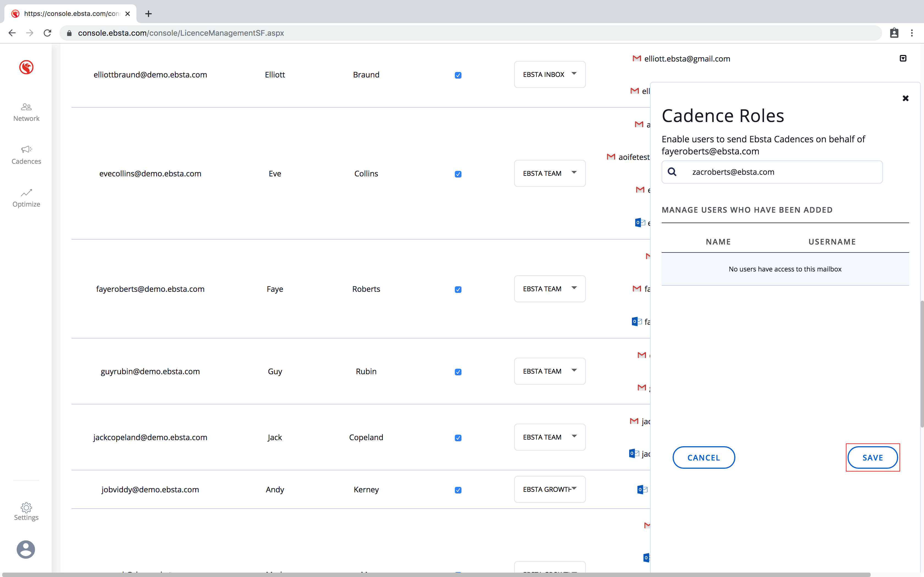Expand the EBSTA TEAM dropdown for Eve Collins
The image size is (924, 577).
[549, 173]
